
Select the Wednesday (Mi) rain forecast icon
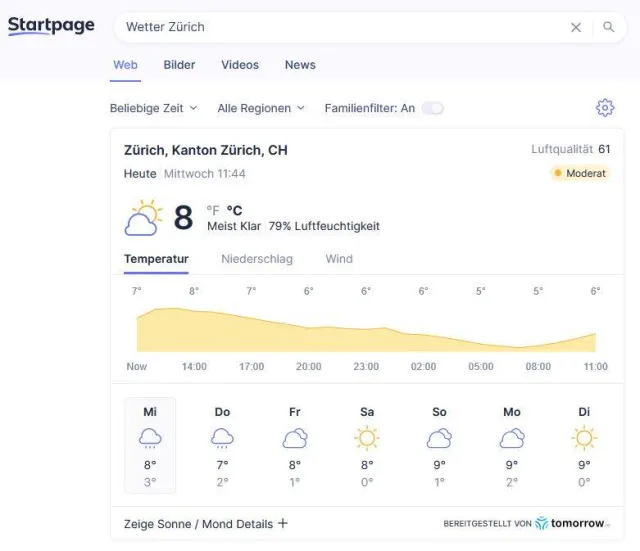[150, 438]
